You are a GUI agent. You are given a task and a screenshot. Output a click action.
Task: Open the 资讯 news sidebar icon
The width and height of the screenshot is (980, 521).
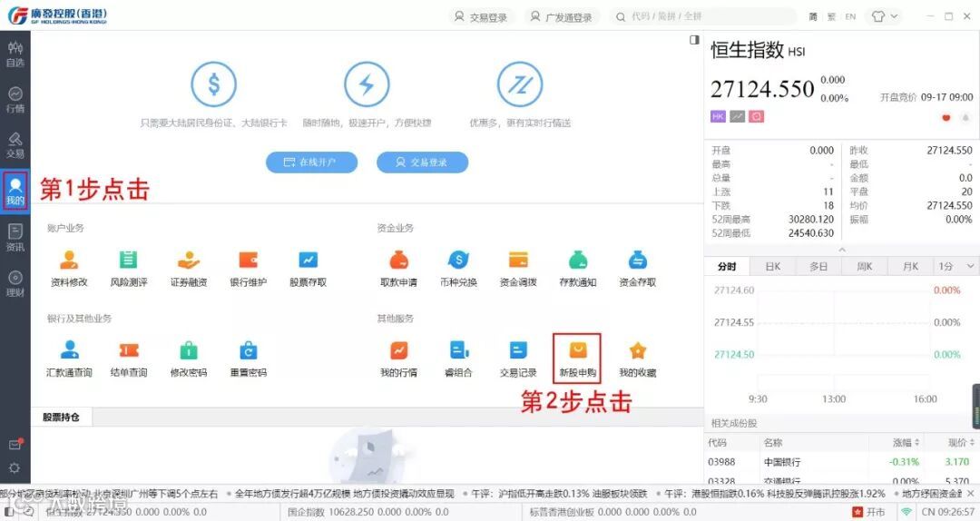(15, 238)
